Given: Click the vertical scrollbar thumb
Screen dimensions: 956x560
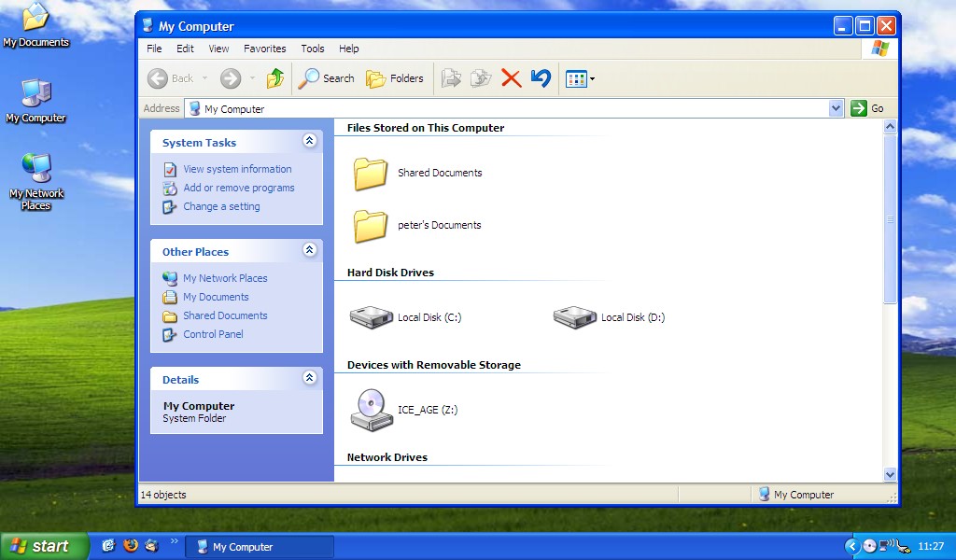Looking at the screenshot, I should click(890, 218).
